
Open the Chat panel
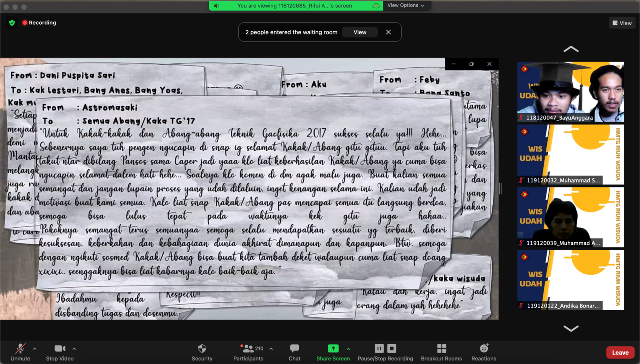pos(294,349)
